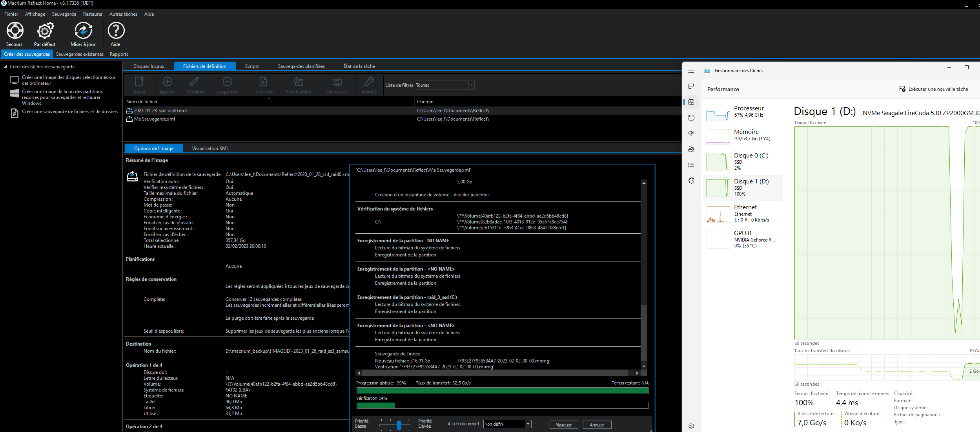This screenshot has height=432, width=980.
Task: Open the Sauvegarde menu
Action: coord(64,14)
